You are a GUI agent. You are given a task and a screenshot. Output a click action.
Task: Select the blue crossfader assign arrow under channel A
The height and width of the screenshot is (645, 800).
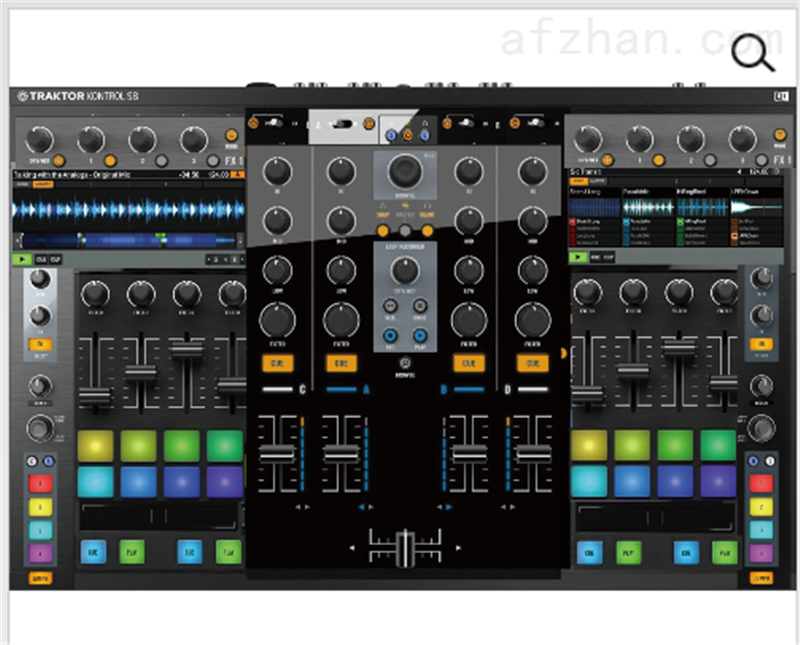point(362,507)
